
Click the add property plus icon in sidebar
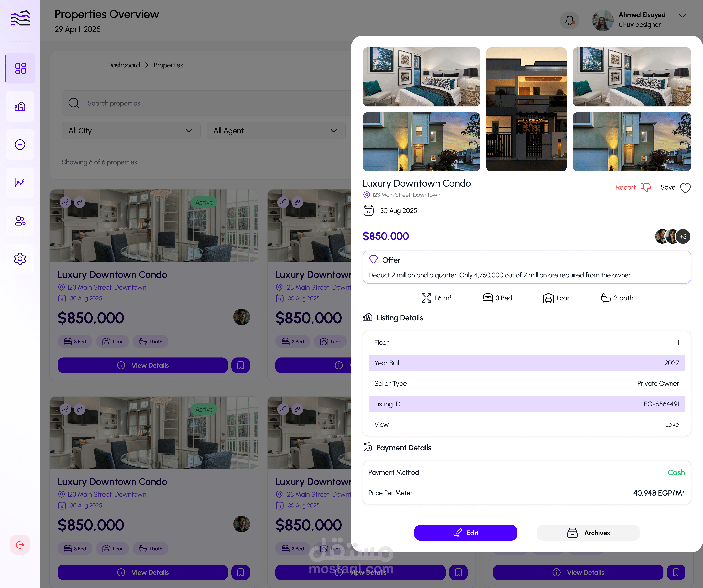tap(20, 145)
